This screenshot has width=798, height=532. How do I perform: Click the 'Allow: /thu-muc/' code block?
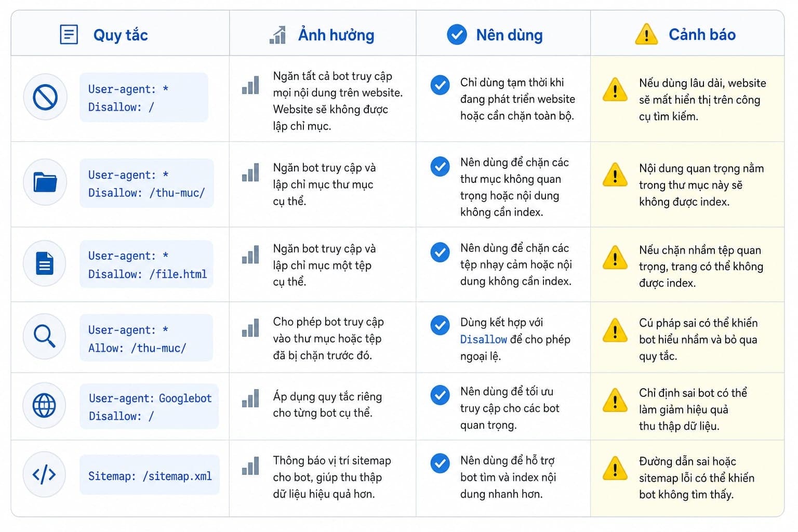tap(146, 338)
